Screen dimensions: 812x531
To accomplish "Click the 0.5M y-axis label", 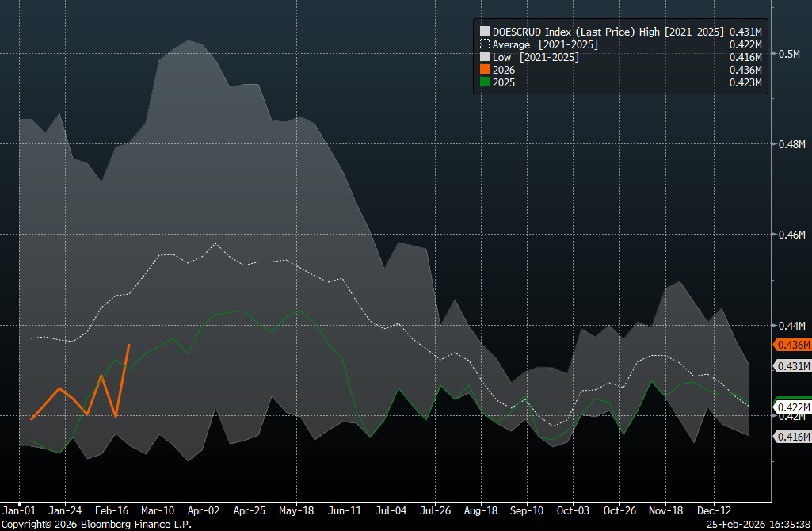I will (x=791, y=54).
